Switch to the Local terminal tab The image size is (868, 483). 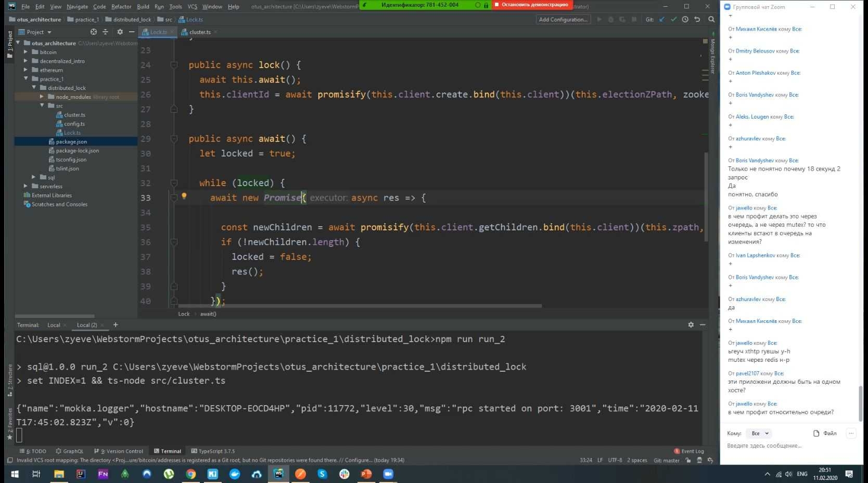click(54, 325)
